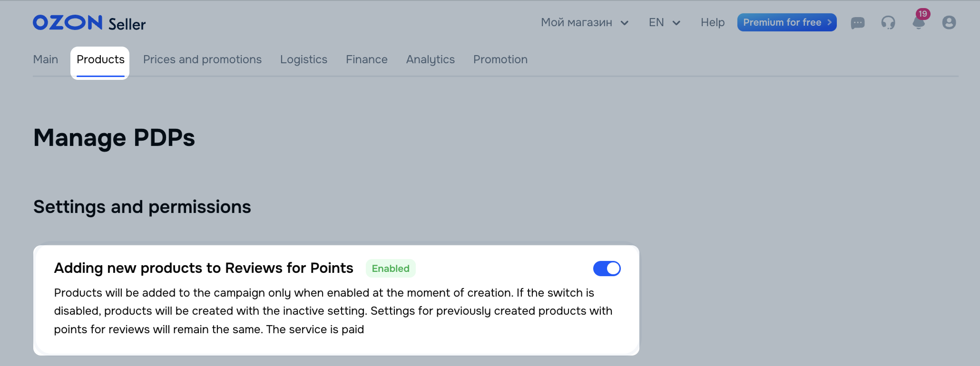Click the arrow on Premium for free

tap(829, 22)
